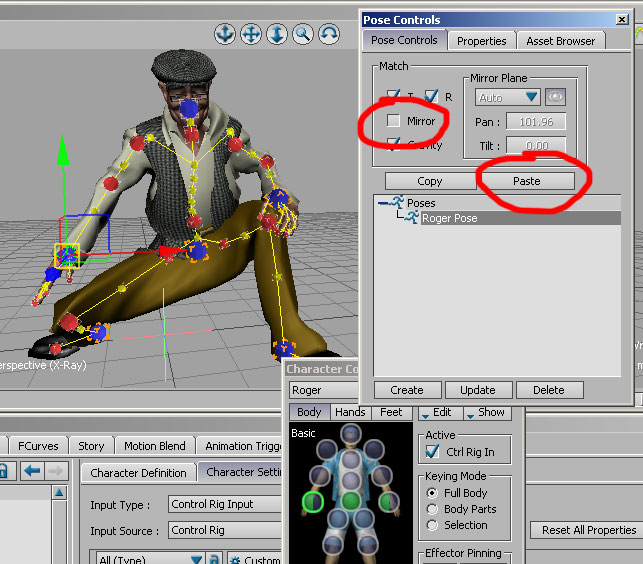Click the Tilt value field 0.00

536,145
